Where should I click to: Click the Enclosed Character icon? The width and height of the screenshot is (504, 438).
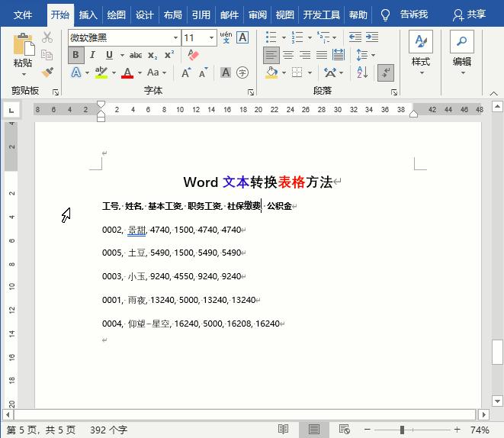(x=242, y=72)
